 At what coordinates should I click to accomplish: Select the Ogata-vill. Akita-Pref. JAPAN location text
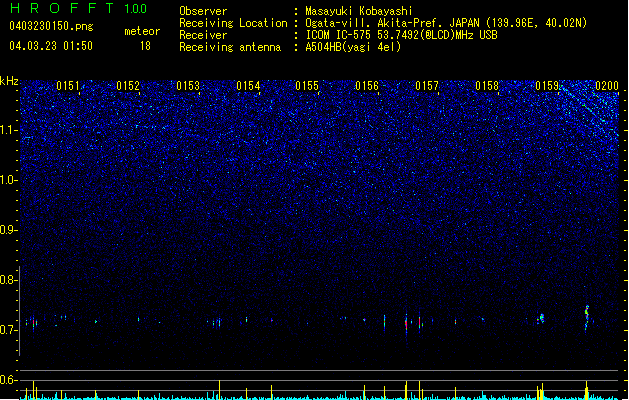pyautogui.click(x=446, y=23)
